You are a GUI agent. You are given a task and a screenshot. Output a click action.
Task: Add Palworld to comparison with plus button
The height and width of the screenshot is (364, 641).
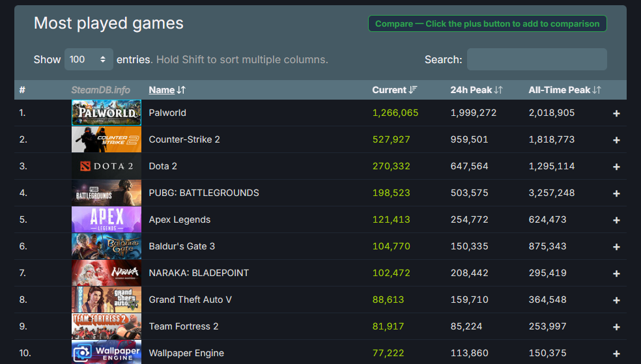[x=616, y=113]
